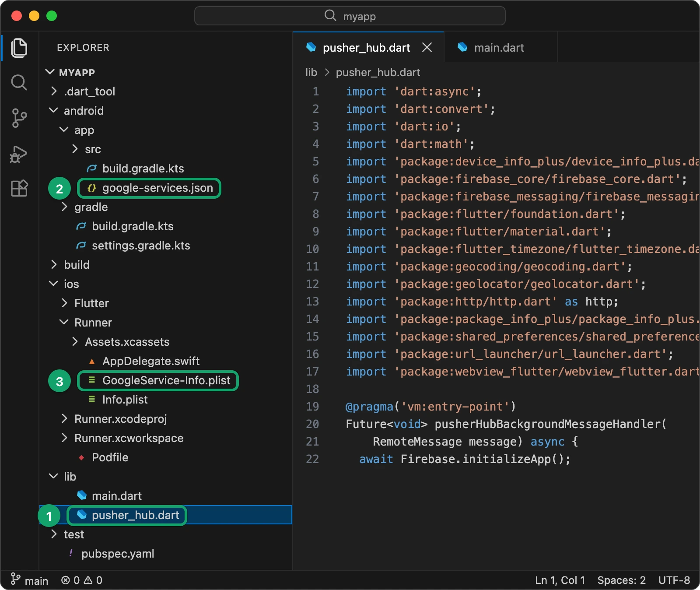Image resolution: width=700 pixels, height=590 pixels.
Task: Click the Dart icon on main.dart tab
Action: coord(462,47)
